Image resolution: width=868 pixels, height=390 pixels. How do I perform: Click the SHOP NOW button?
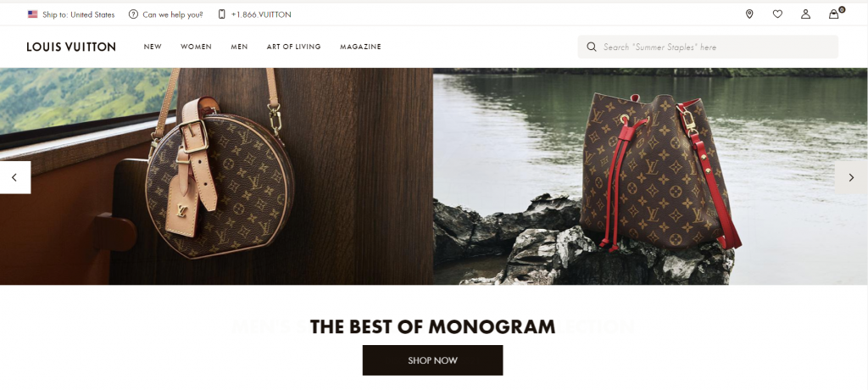pyautogui.click(x=432, y=360)
